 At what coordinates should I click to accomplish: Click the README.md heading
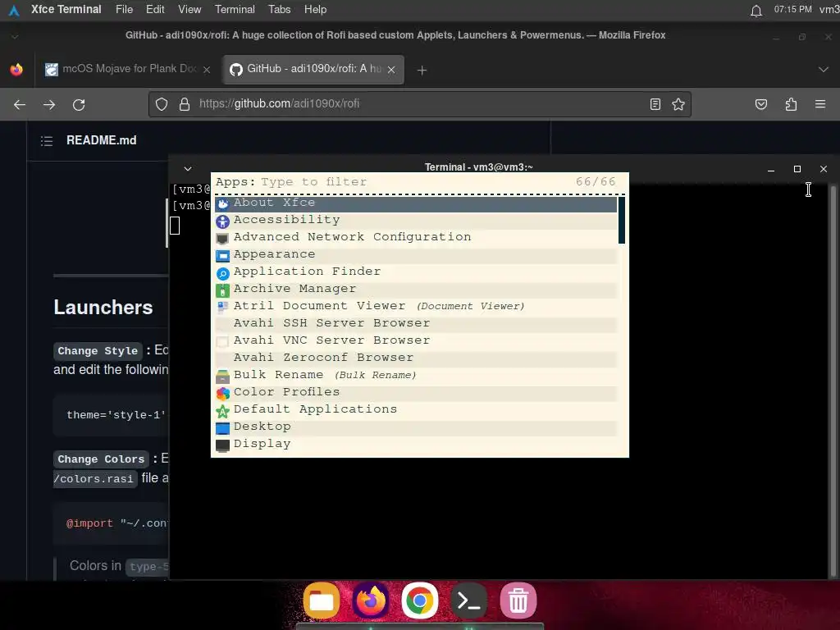click(x=101, y=140)
